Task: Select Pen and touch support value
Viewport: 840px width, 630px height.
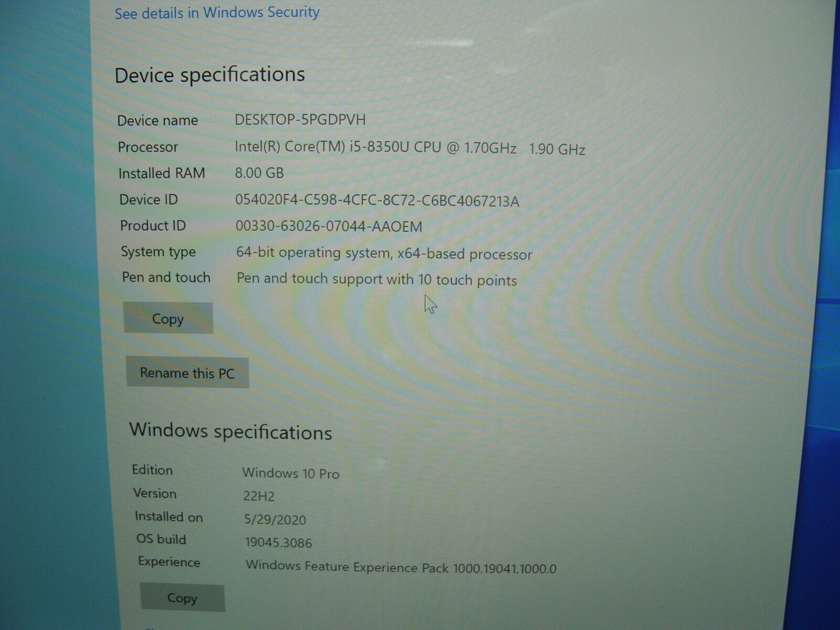Action: (x=377, y=279)
